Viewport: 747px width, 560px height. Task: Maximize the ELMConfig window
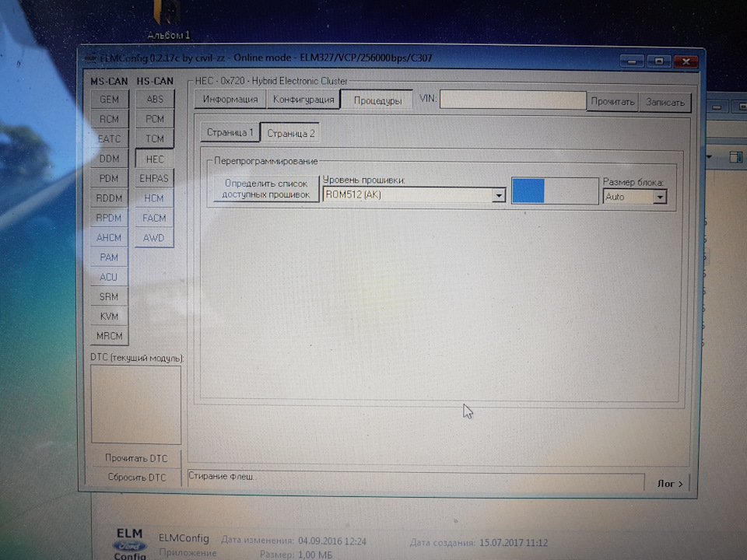point(659,61)
